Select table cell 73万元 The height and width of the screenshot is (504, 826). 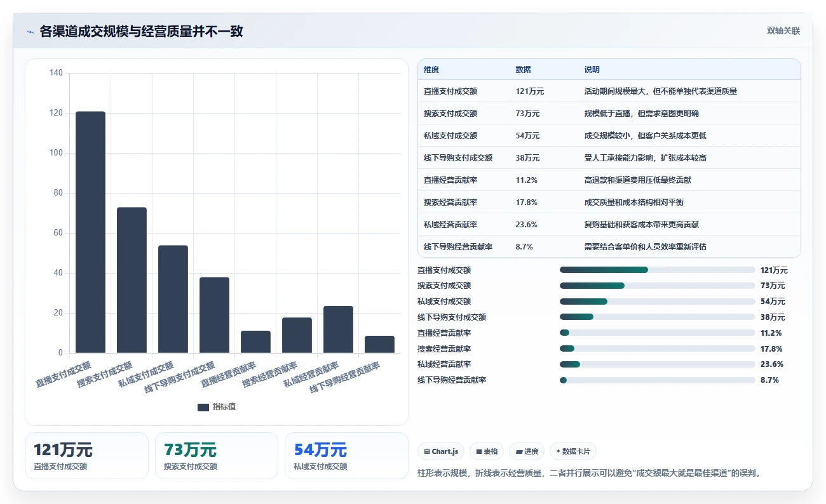[x=527, y=114]
